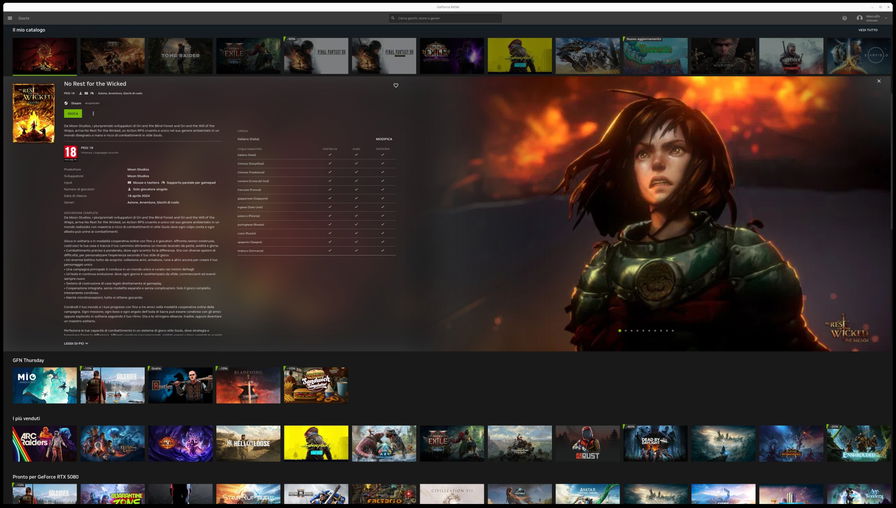Click the search field magnifier icon

click(394, 18)
